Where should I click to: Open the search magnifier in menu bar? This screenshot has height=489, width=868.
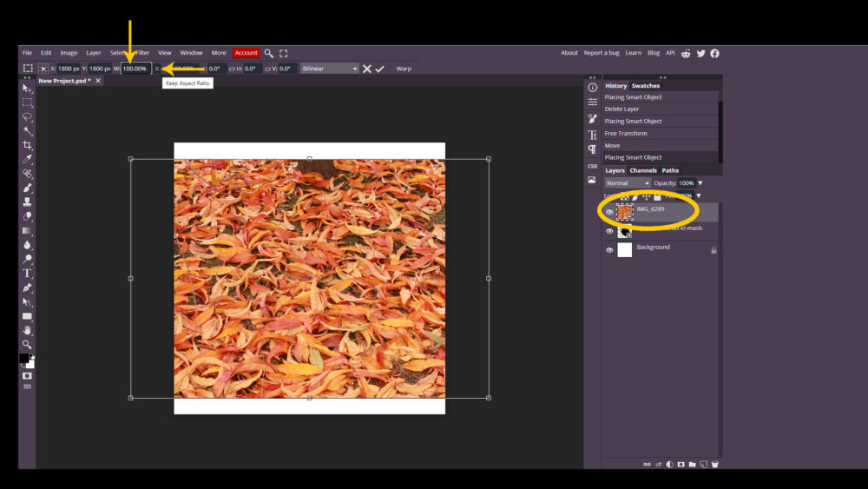(269, 53)
